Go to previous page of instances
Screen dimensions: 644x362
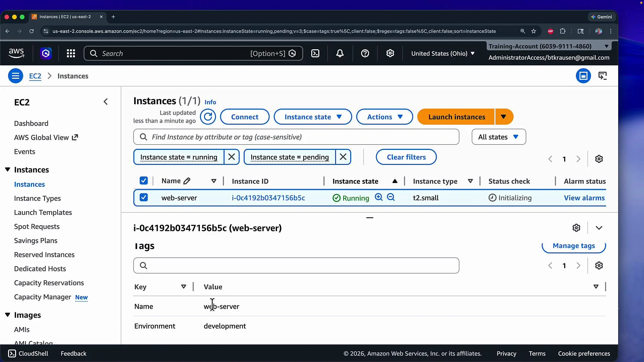click(x=550, y=159)
